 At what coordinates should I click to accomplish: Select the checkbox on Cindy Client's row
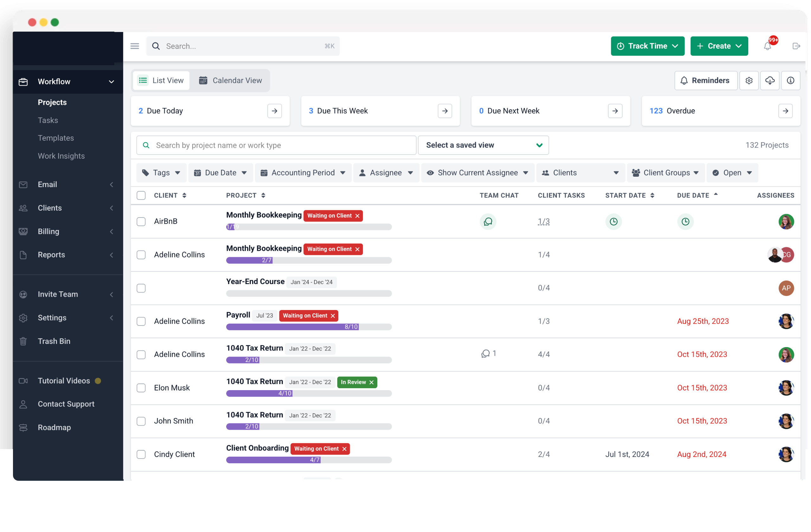(x=141, y=454)
